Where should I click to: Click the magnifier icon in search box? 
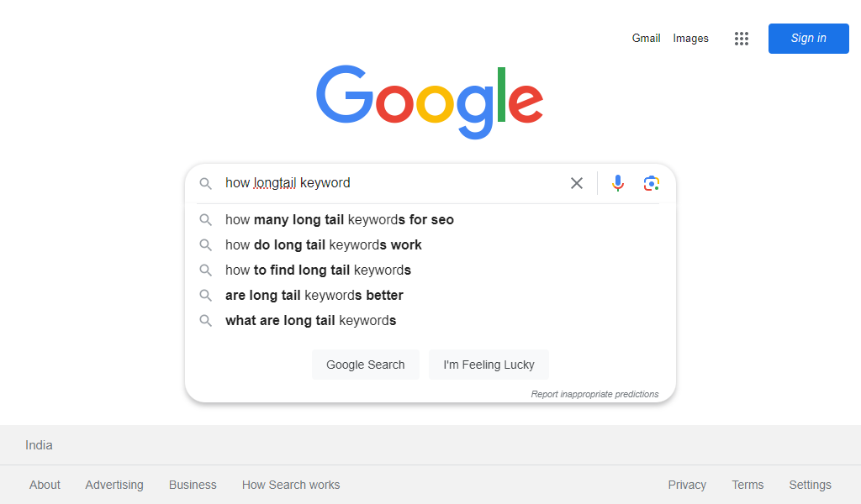click(206, 183)
